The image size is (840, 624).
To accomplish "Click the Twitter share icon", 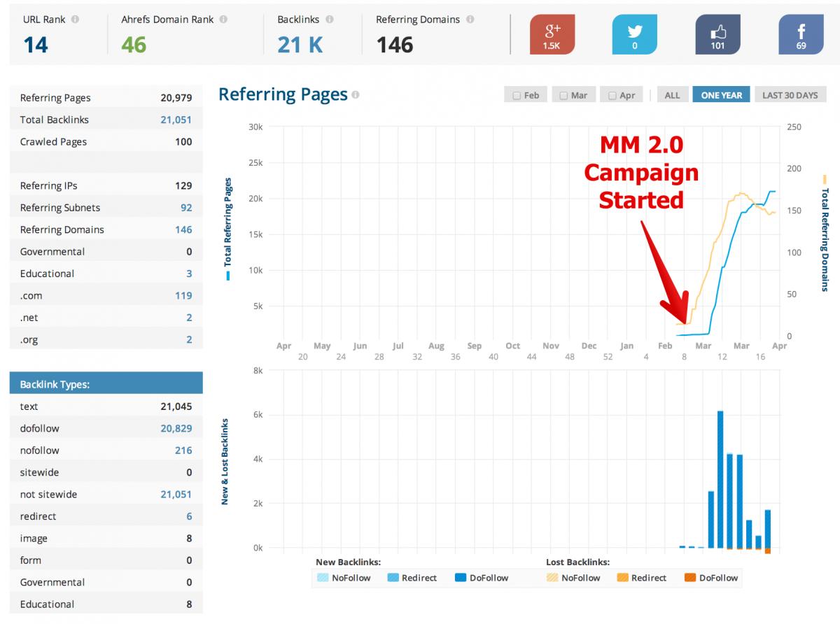I will point(634,34).
